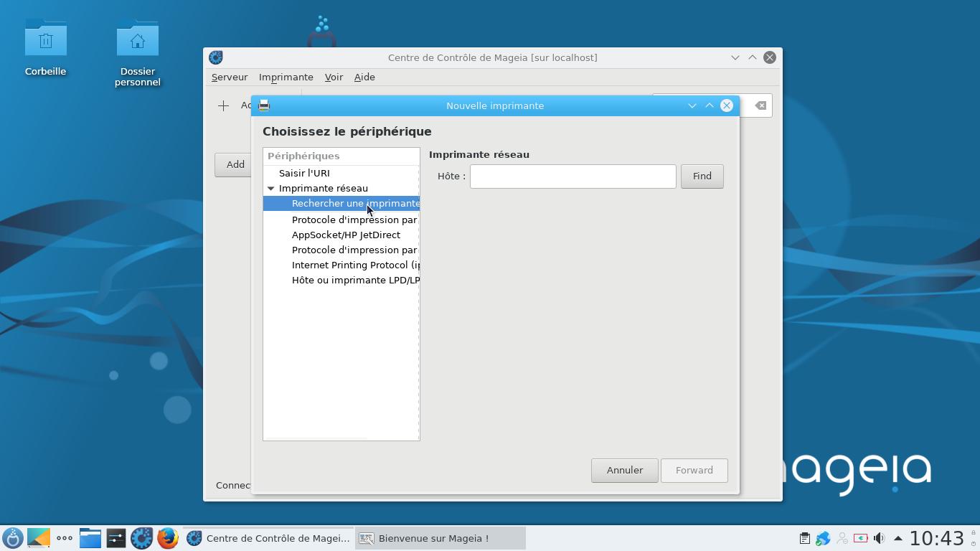Minimize the Centre de Contrôle window

(735, 57)
